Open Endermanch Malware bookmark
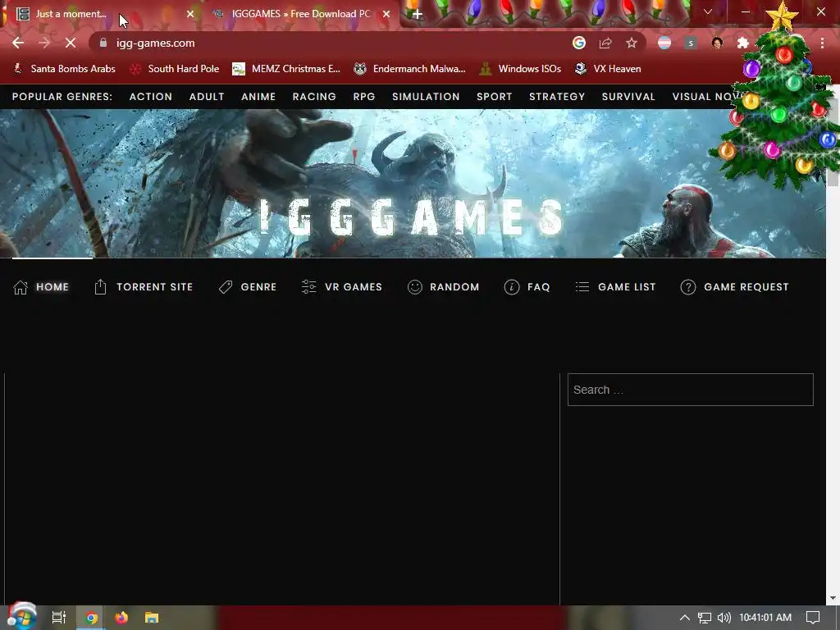 click(410, 69)
